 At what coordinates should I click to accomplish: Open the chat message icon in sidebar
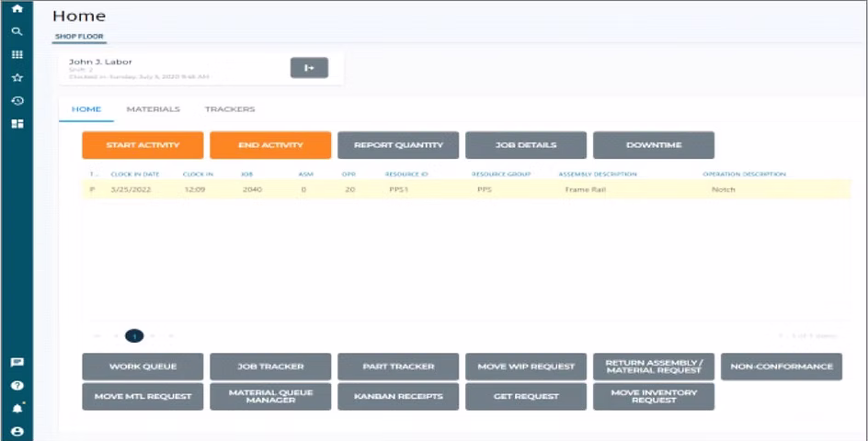pos(17,362)
